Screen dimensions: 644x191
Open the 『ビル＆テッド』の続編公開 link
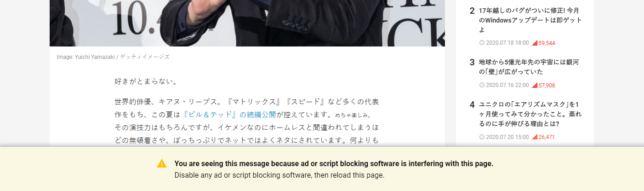click(x=229, y=115)
